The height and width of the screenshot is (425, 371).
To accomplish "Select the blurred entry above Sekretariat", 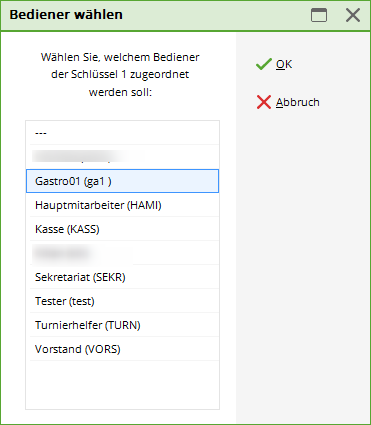I will tap(122, 253).
